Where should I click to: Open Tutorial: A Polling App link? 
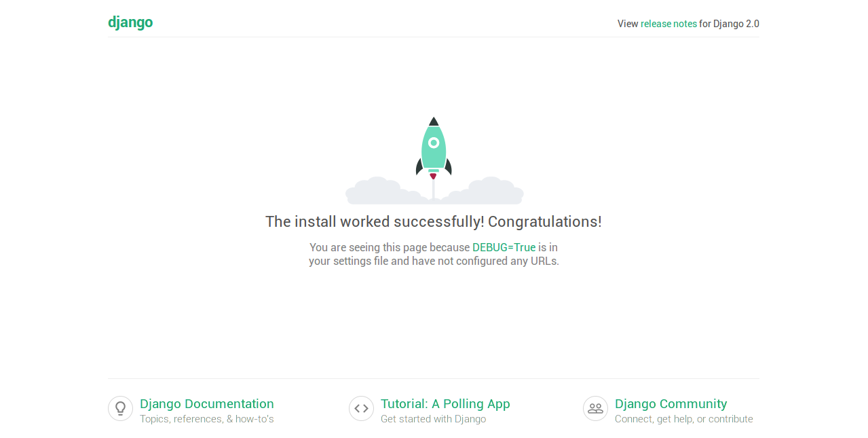pos(445,404)
